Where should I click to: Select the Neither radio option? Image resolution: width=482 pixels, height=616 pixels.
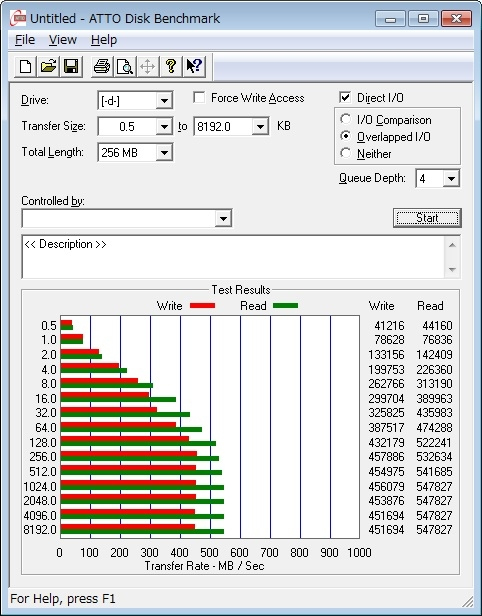point(346,153)
